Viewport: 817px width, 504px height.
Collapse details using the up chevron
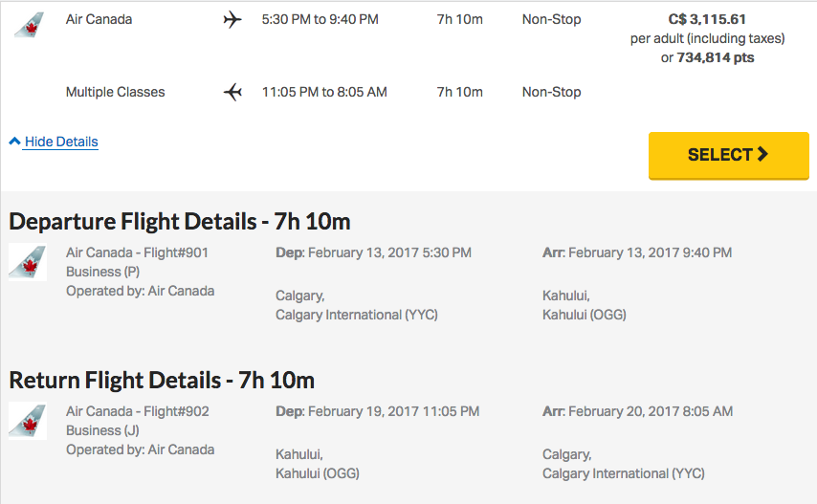pyautogui.click(x=14, y=141)
